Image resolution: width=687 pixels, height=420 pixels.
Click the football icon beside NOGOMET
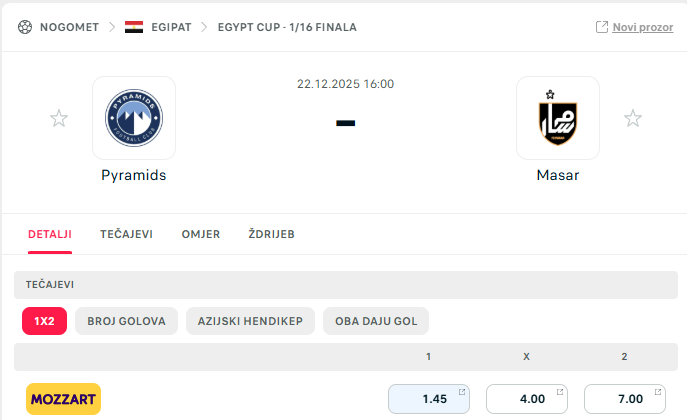click(25, 27)
